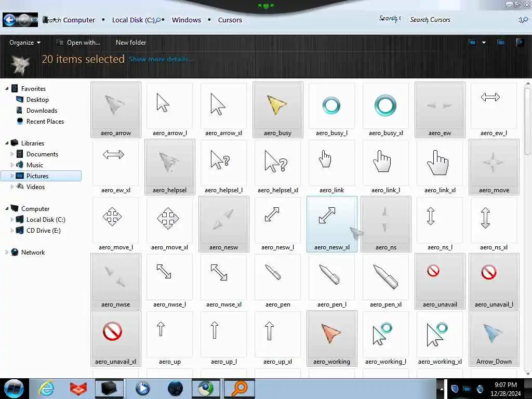The width and height of the screenshot is (532, 399).
Task: Select the aero_nwse_xl cursor file
Action: click(x=223, y=281)
